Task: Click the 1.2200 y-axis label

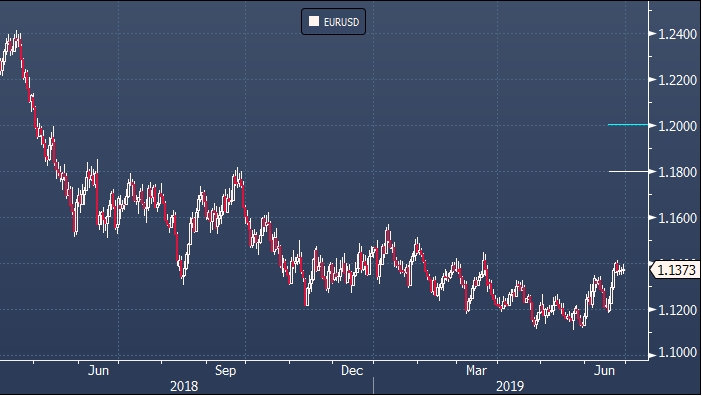Action: tap(677, 80)
